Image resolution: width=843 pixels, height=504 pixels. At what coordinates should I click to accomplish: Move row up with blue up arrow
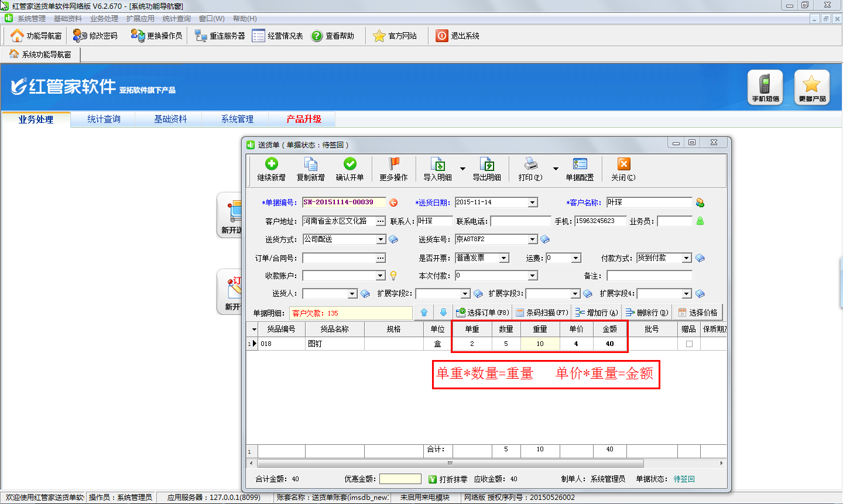click(424, 313)
